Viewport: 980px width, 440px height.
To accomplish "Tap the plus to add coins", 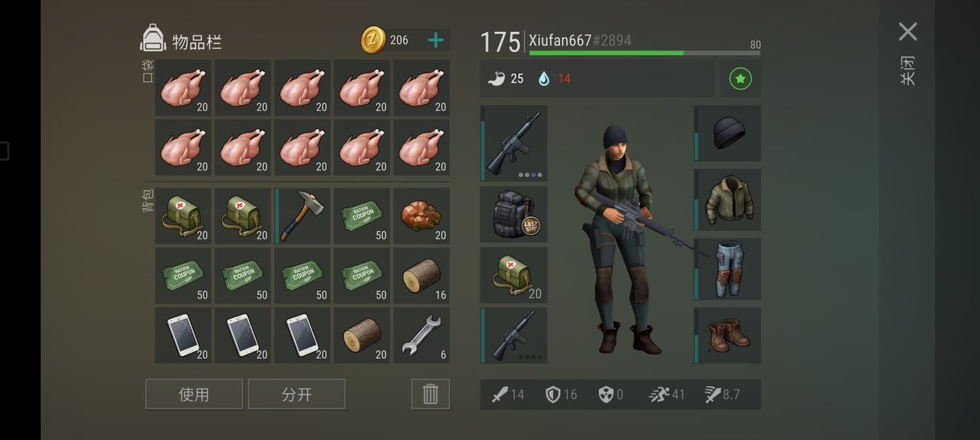I will tap(436, 40).
